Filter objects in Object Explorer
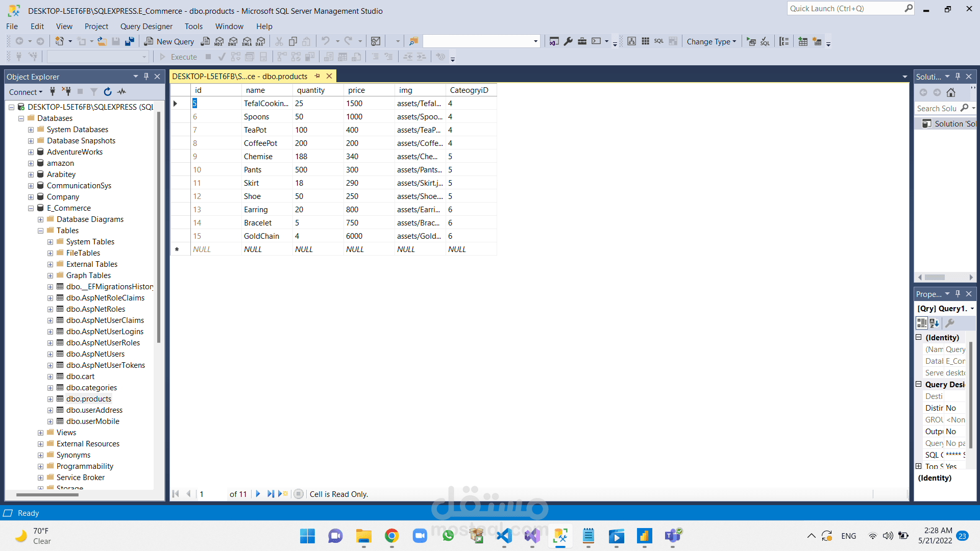The height and width of the screenshot is (551, 980). (x=93, y=92)
